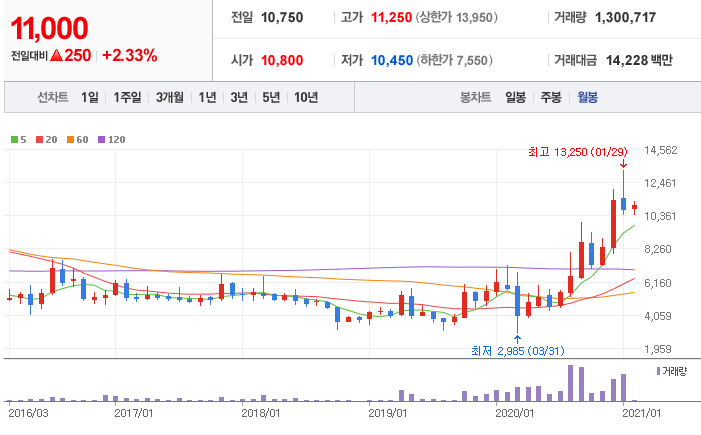The width and height of the screenshot is (701, 435).
Task: Click the low price 10,450
Action: [x=392, y=60]
